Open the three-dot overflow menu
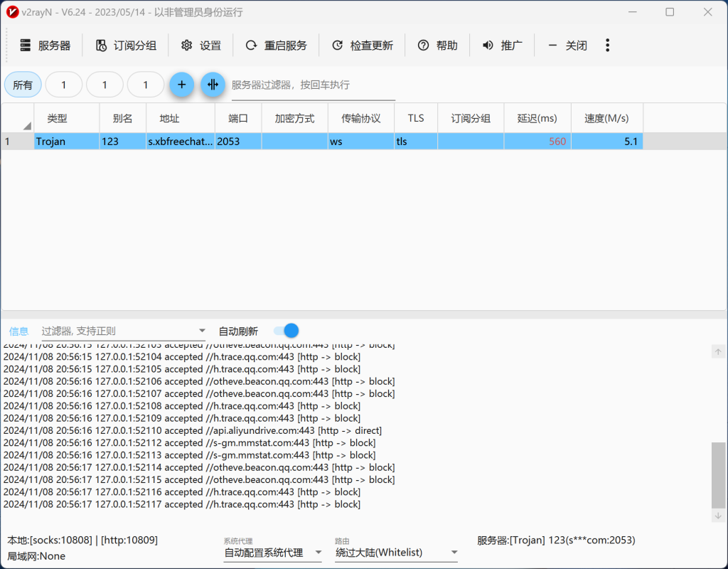 pyautogui.click(x=607, y=46)
